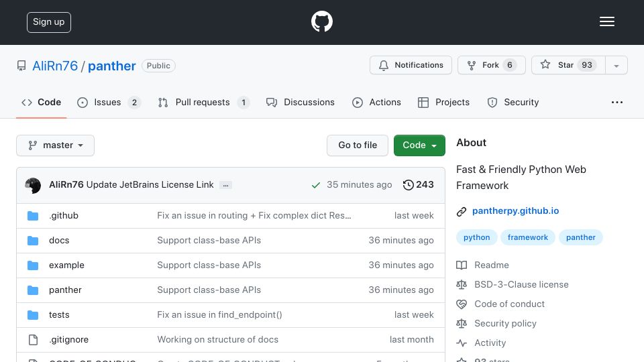
Task: Open the AliRn76 owner link
Action: (55, 66)
